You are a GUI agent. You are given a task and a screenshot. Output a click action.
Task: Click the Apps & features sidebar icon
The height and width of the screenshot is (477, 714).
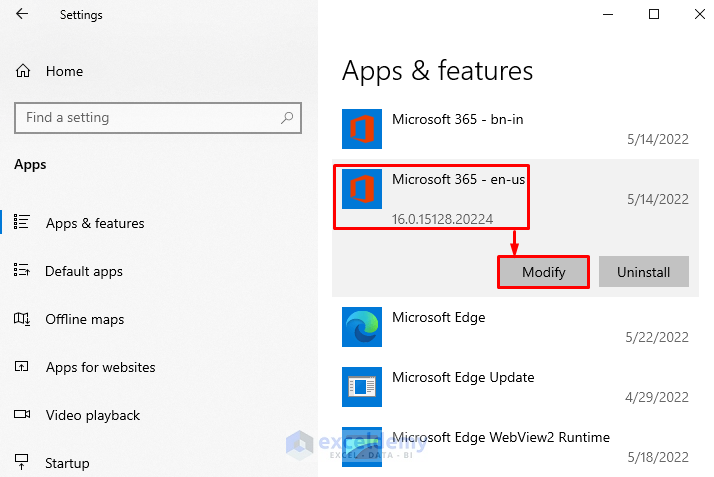(x=22, y=223)
